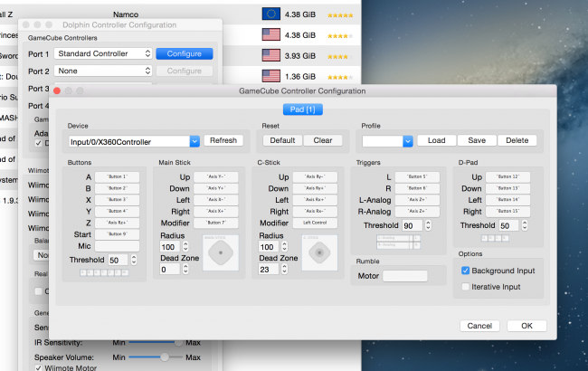Click the C-Stick Left mapping button
588x371 pixels.
coord(315,200)
